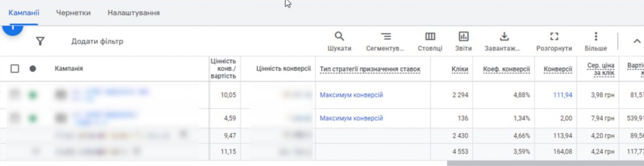Click the 2 430 clicks total
644x166 pixels.
460,136
